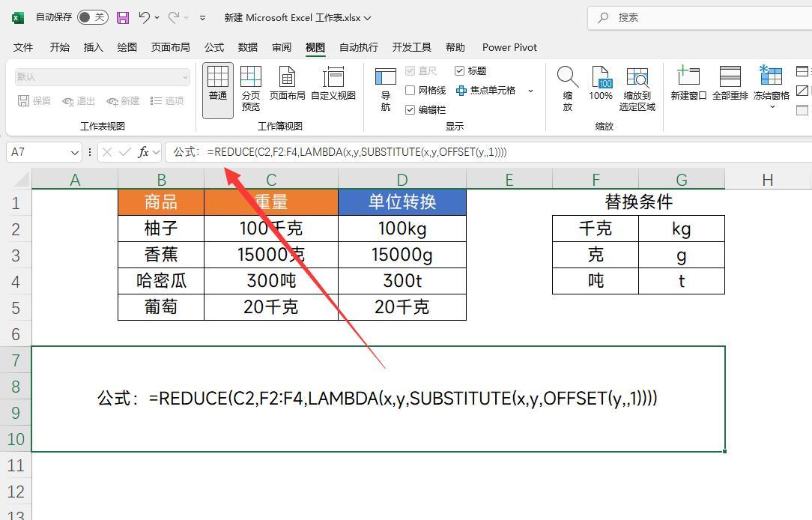Click the Cancel X icon in formula bar
This screenshot has height=520, width=812.
click(107, 152)
